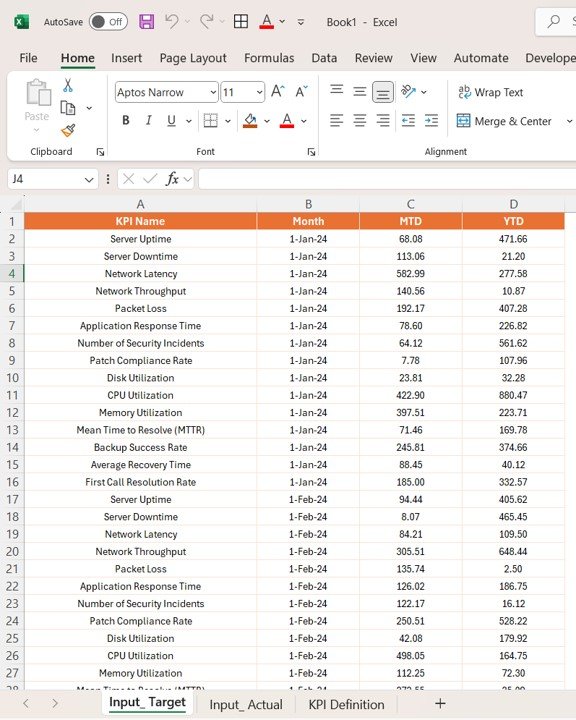Screen dimensions: 576x720
Task: Select the KPI Name header cell
Action: [x=141, y=221]
